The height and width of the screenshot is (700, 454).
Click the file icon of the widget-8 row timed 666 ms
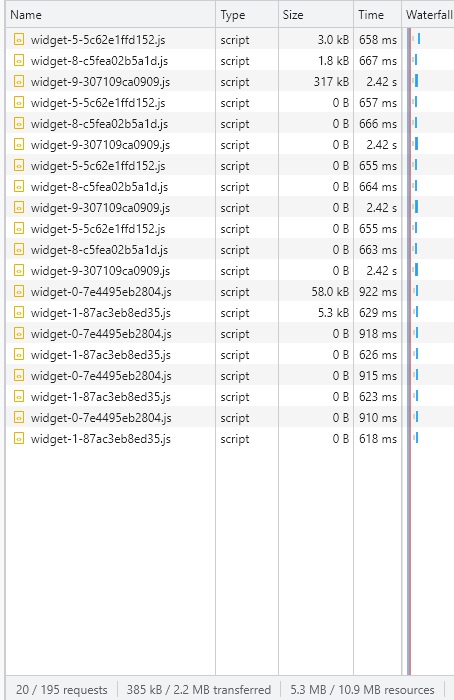(x=19, y=123)
